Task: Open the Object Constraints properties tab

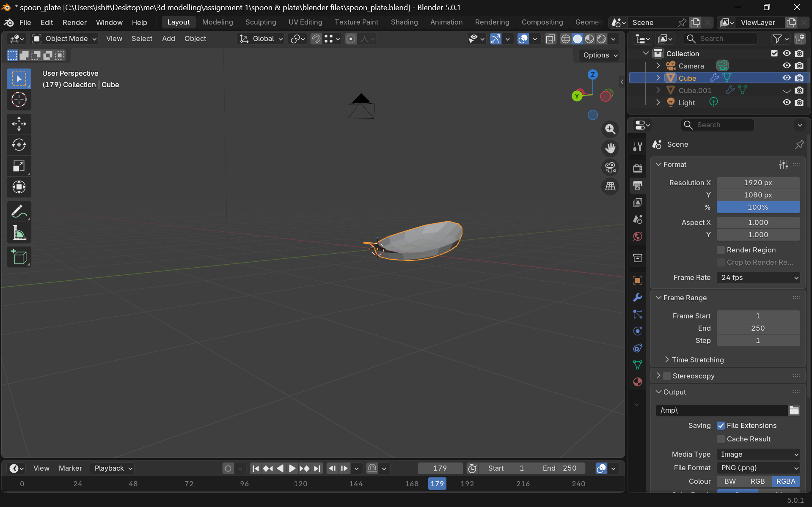Action: [638, 348]
